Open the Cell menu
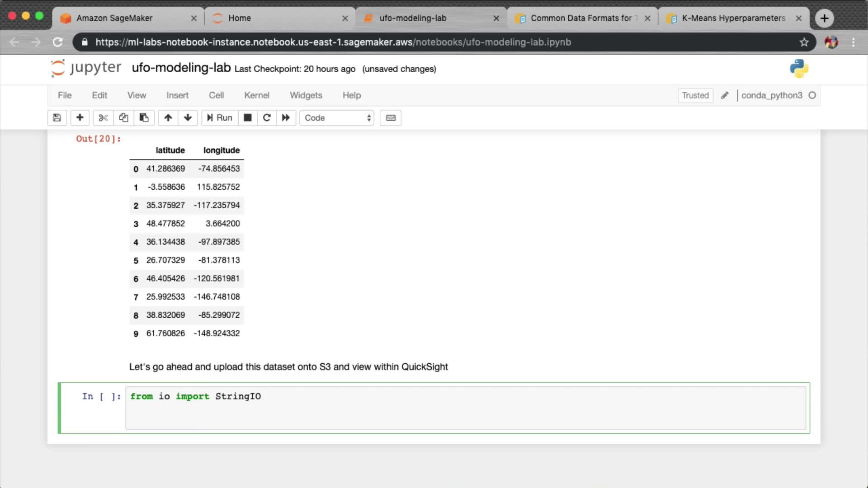This screenshot has height=488, width=868. [216, 95]
